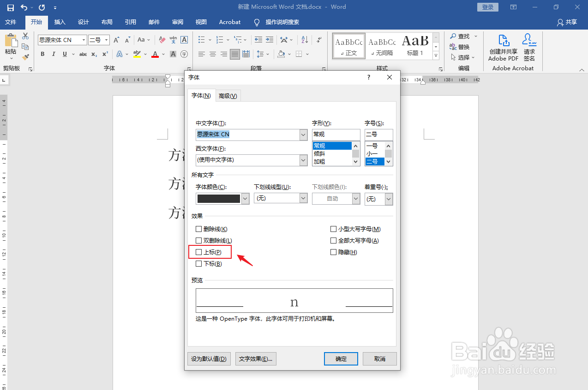Enable the 删除线 strikethrough checkbox
The width and height of the screenshot is (588, 390).
coord(199,229)
